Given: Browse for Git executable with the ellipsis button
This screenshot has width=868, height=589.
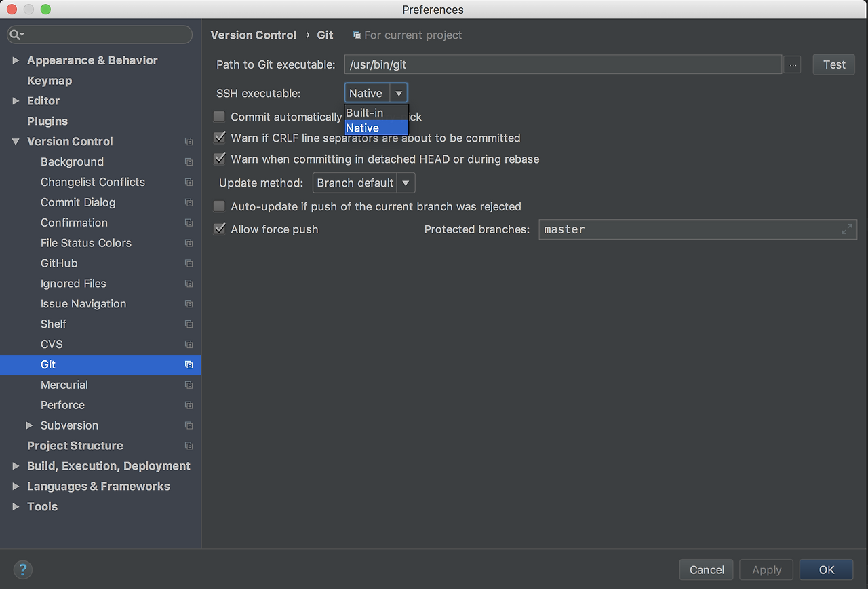Looking at the screenshot, I should [x=792, y=64].
